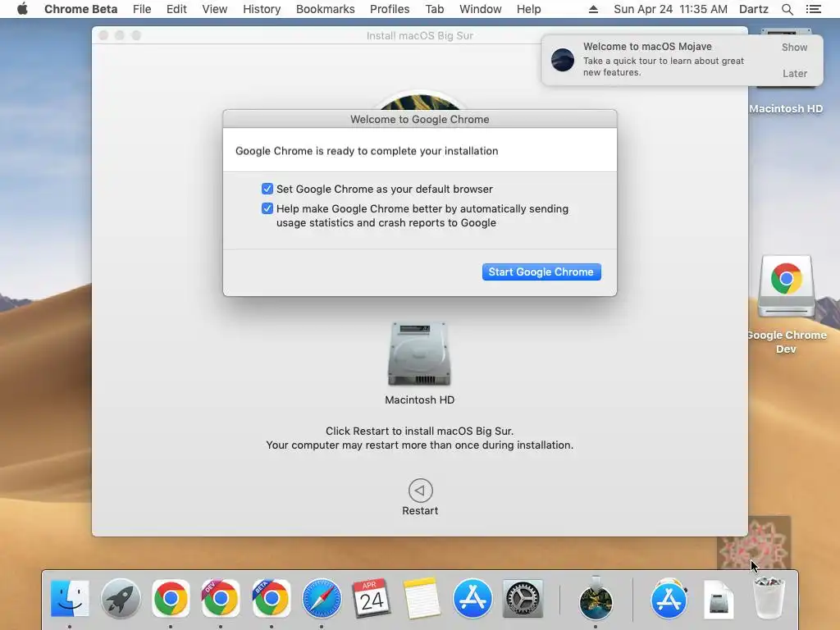Screen dimensions: 840x630
Task: Open the Window menu
Action: pyautogui.click(x=480, y=9)
